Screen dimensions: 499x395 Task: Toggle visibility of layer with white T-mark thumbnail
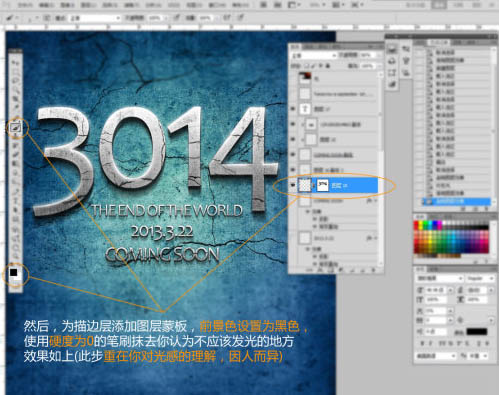pos(293,109)
